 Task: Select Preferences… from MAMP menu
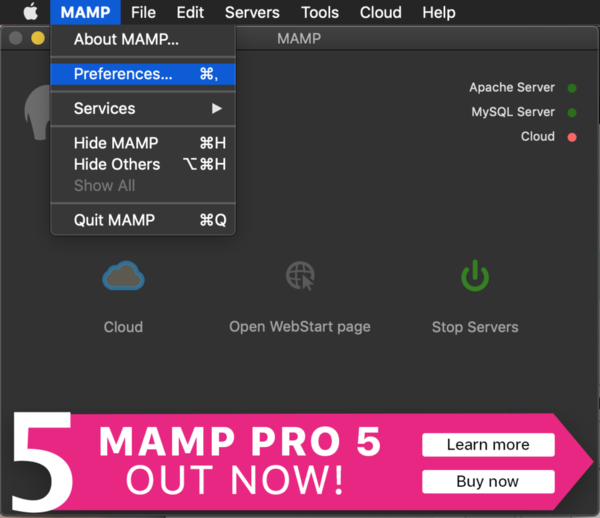(143, 74)
